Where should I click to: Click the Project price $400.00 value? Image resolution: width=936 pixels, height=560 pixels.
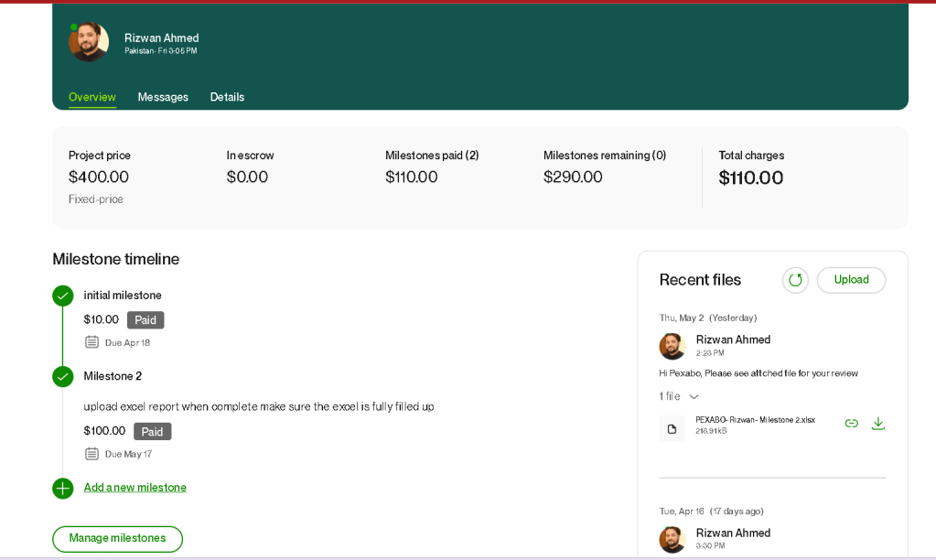(x=99, y=177)
